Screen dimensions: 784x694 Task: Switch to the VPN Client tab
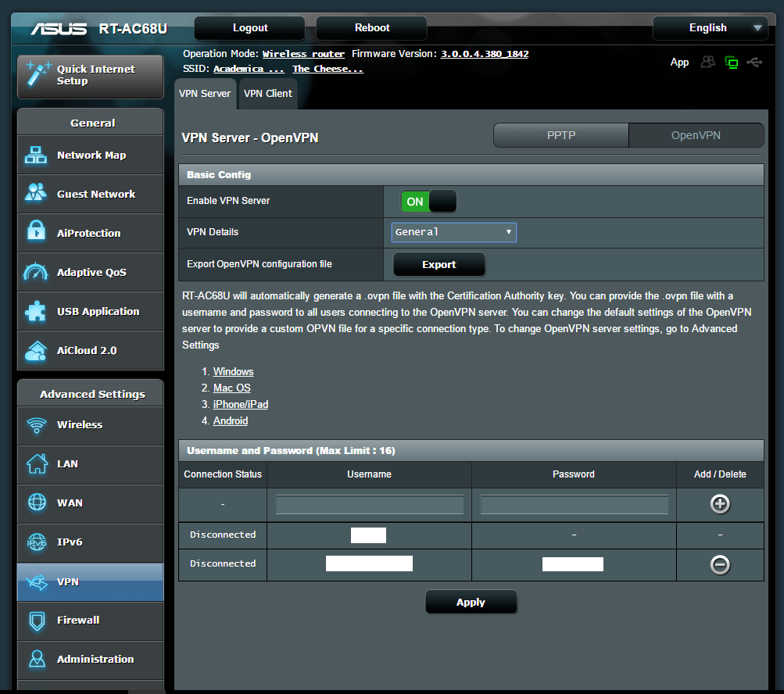(268, 94)
